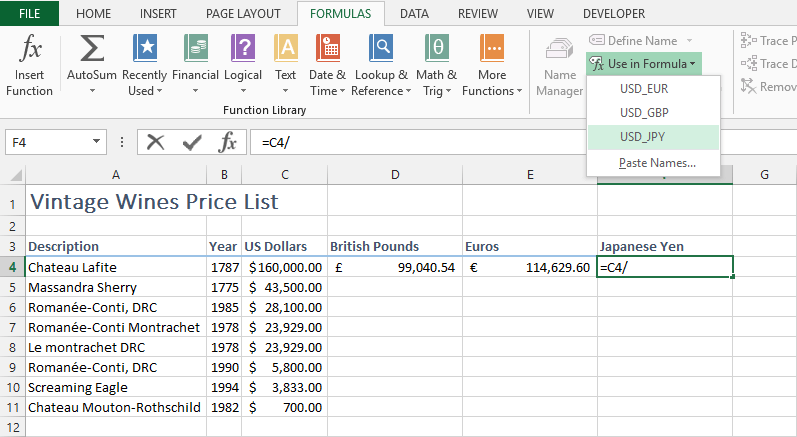Select the Massandra Sherry cell

click(116, 288)
